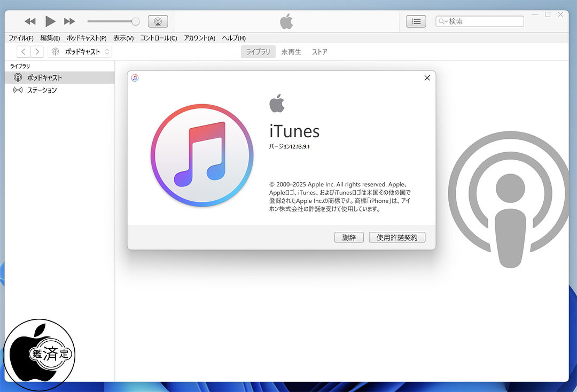Viewport: 577px width, 392px height.
Task: Close the iTunes about dialog
Action: pyautogui.click(x=427, y=78)
